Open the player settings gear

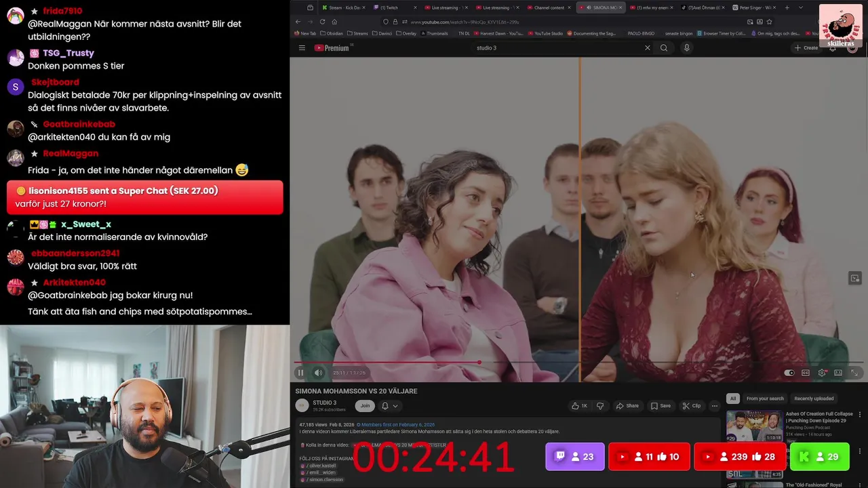click(x=822, y=373)
